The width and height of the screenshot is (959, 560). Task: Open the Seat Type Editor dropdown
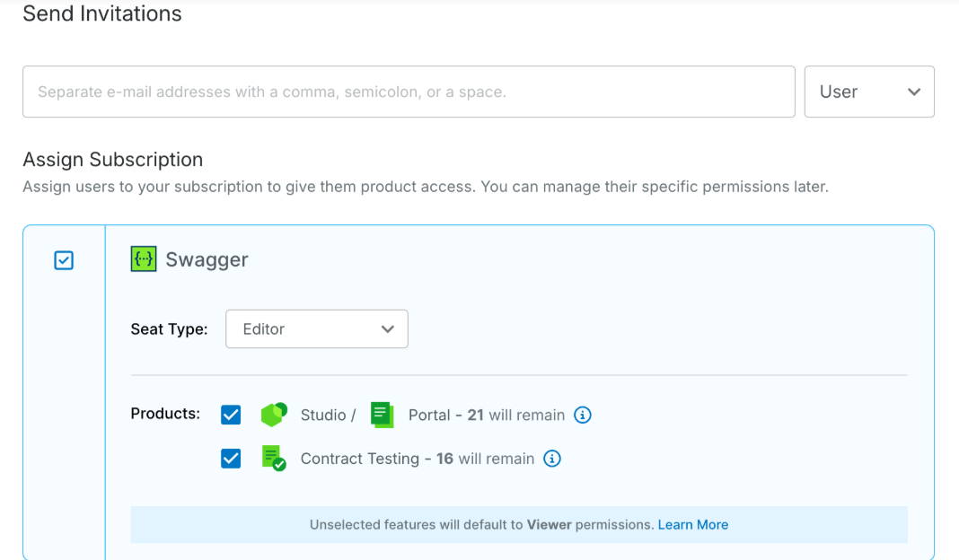(x=317, y=328)
